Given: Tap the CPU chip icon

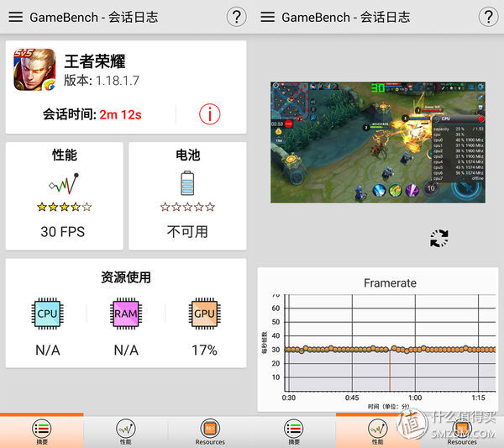Looking at the screenshot, I should pos(47,314).
